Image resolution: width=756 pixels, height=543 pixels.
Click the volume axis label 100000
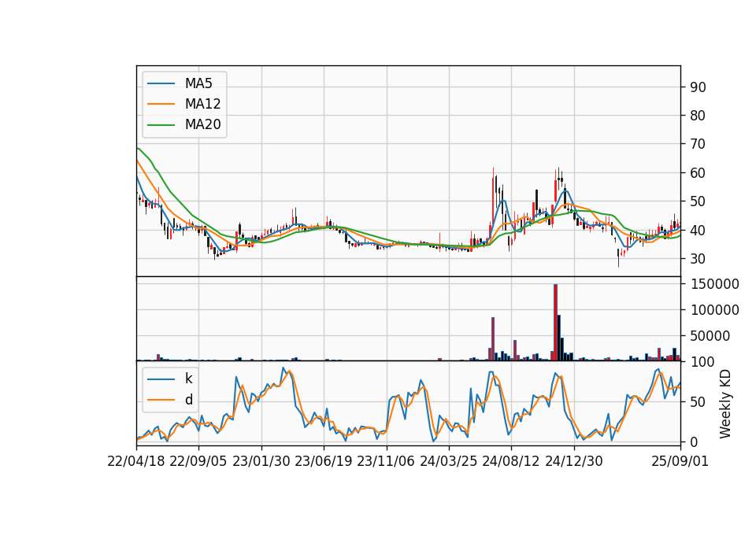[715, 310]
